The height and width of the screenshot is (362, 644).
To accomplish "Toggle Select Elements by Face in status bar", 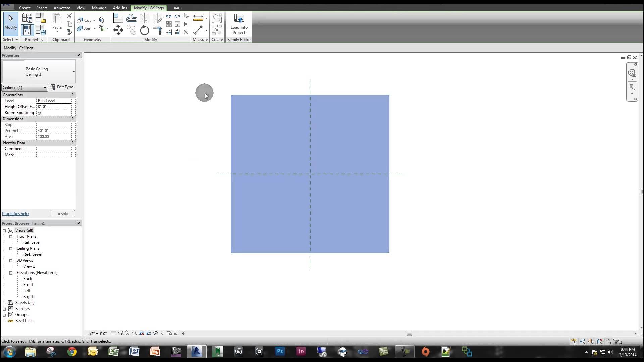I will pyautogui.click(x=600, y=341).
